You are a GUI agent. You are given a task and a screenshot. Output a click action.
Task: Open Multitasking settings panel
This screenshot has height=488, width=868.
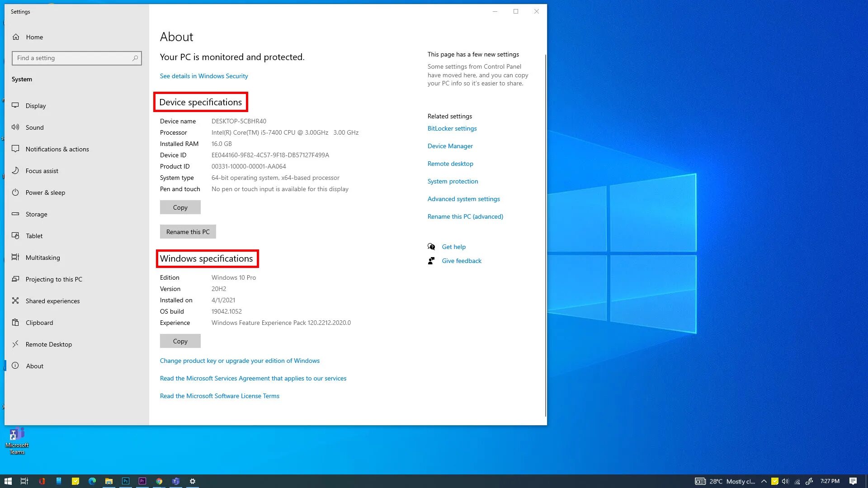tap(43, 258)
